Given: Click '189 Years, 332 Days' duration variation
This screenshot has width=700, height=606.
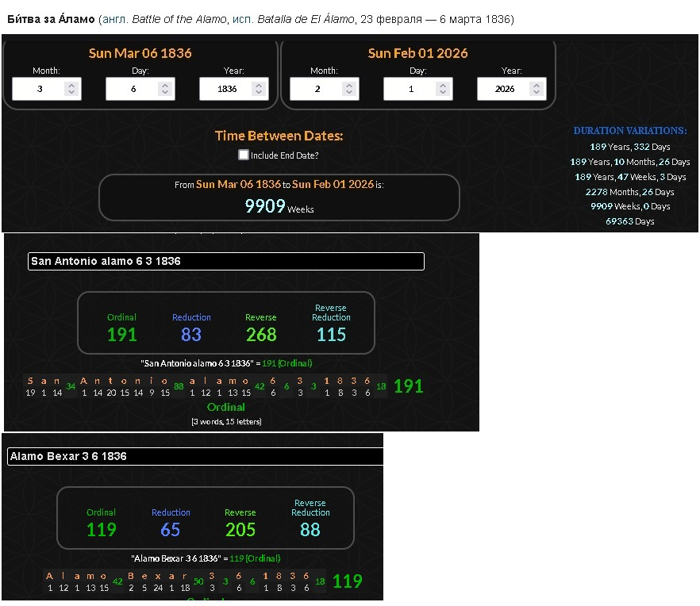Looking at the screenshot, I should tap(630, 147).
